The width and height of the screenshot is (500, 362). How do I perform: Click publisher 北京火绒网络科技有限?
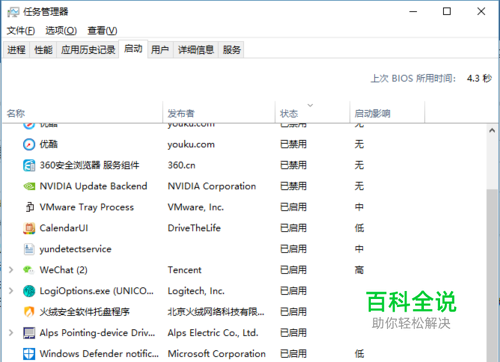point(216,312)
